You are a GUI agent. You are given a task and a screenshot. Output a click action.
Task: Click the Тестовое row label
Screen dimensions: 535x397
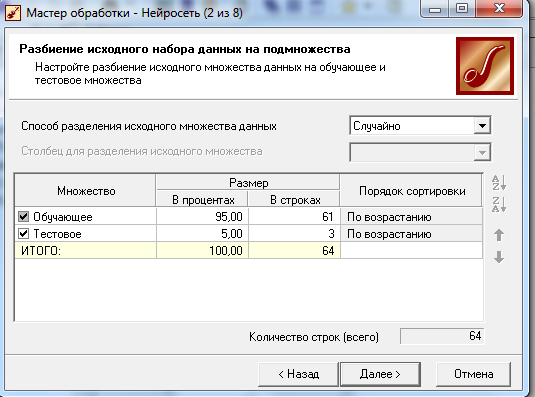click(x=57, y=234)
